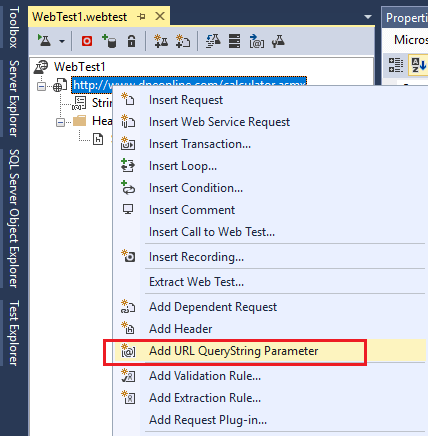This screenshot has height=436, width=428.
Task: Choose Add URL QueryString Parameter
Action: click(x=233, y=351)
